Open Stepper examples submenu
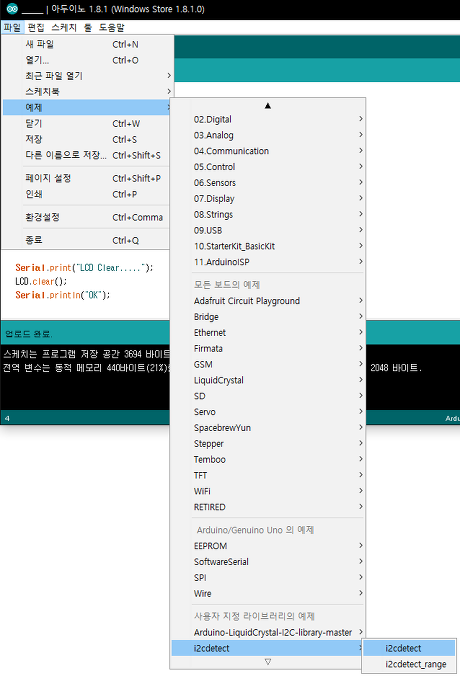 (x=268, y=444)
